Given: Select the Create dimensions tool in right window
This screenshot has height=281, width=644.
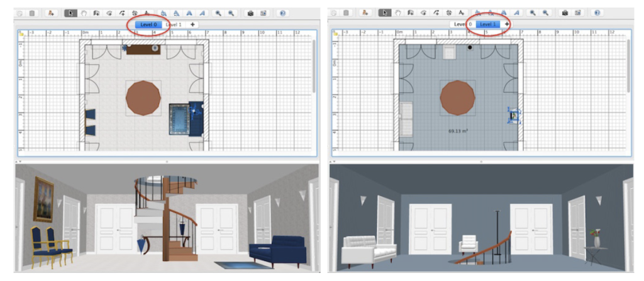Looking at the screenshot, I should click(x=449, y=13).
